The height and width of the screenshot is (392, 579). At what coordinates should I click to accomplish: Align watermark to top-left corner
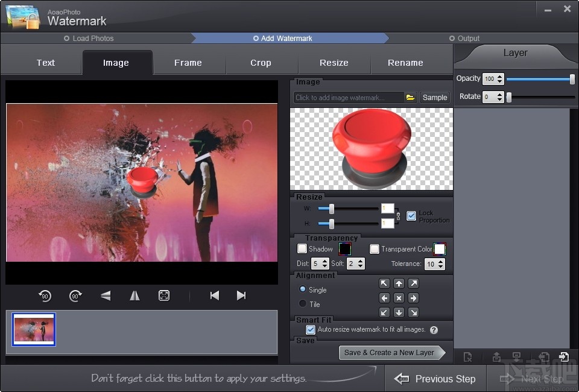384,283
